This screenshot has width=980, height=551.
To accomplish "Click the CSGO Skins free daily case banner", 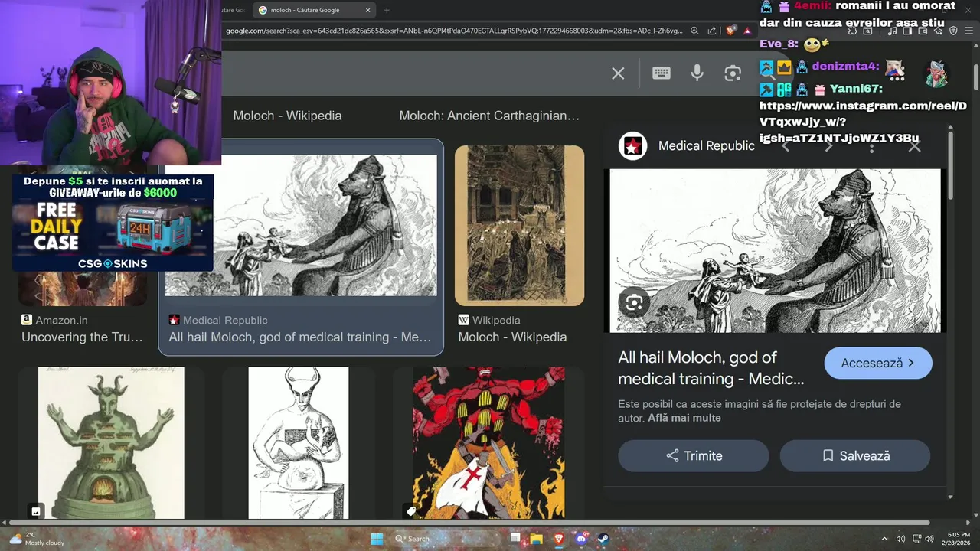I will [113, 223].
